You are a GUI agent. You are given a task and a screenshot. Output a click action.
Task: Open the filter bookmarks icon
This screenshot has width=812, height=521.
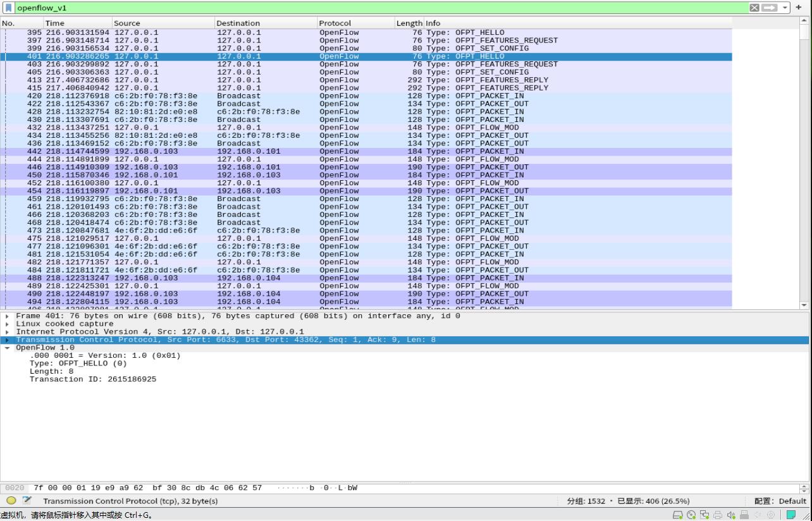point(8,7)
